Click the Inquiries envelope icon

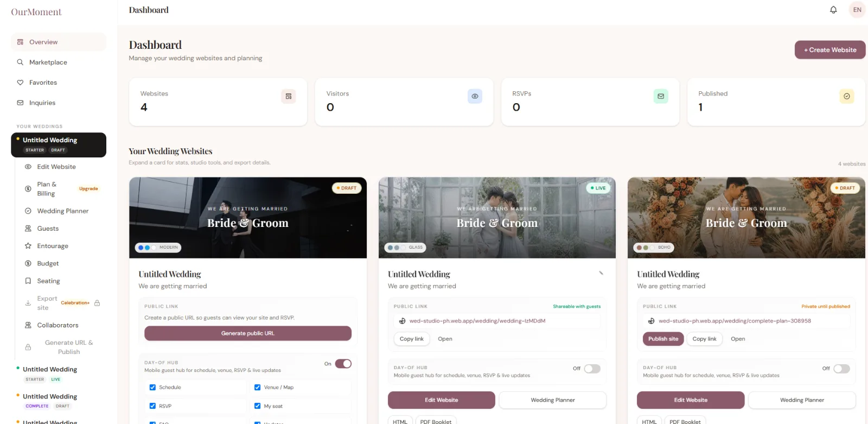tap(20, 103)
